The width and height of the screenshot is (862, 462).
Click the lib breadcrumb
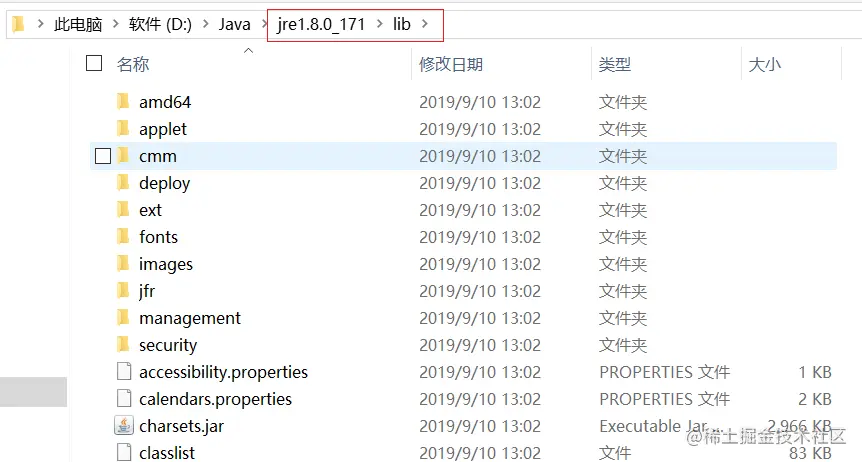click(x=402, y=24)
